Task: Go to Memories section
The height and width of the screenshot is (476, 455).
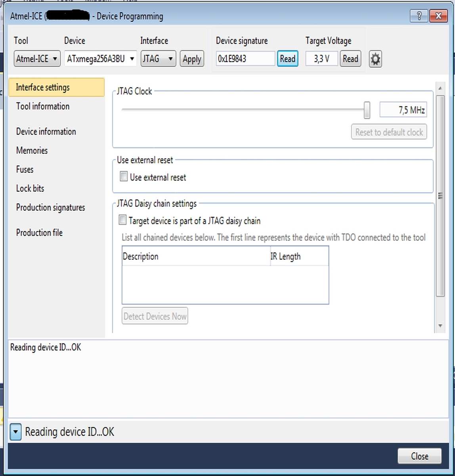Action: click(x=32, y=151)
